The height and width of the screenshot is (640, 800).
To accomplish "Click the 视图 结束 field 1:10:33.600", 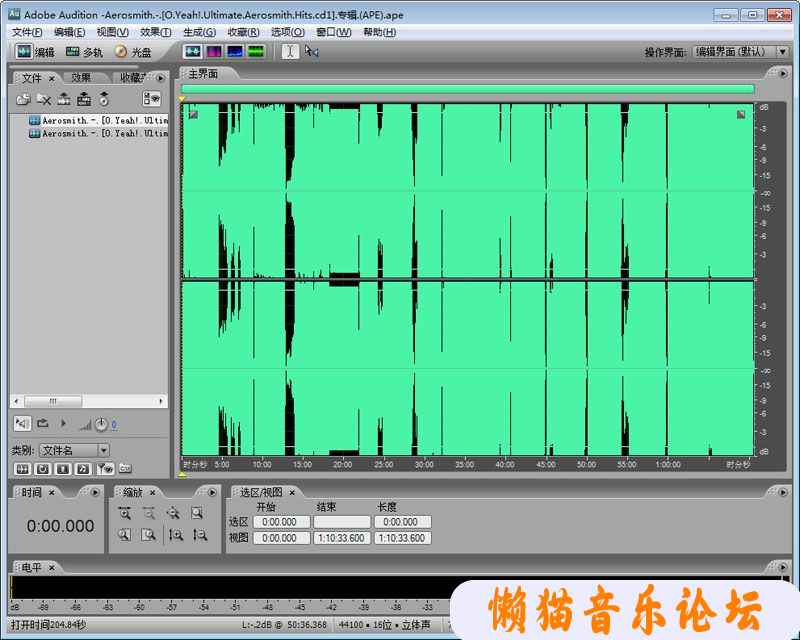I will tap(341, 538).
